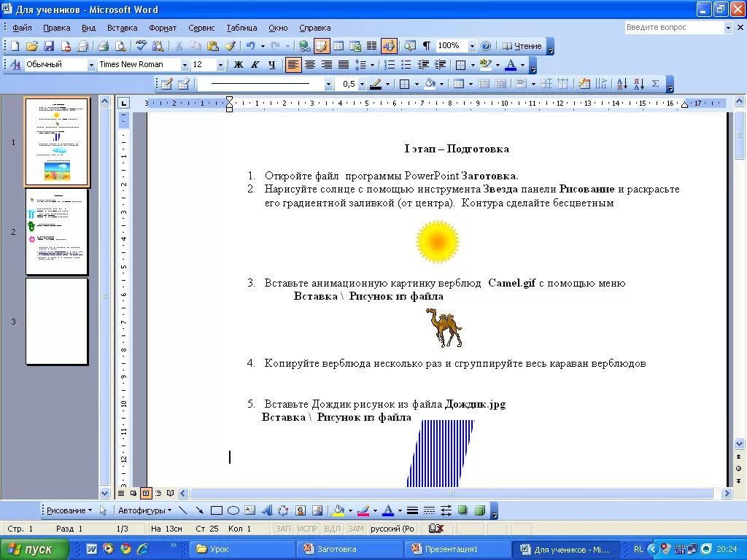Open the Columns button
Viewport: 747px width, 560px height.
pos(371,46)
